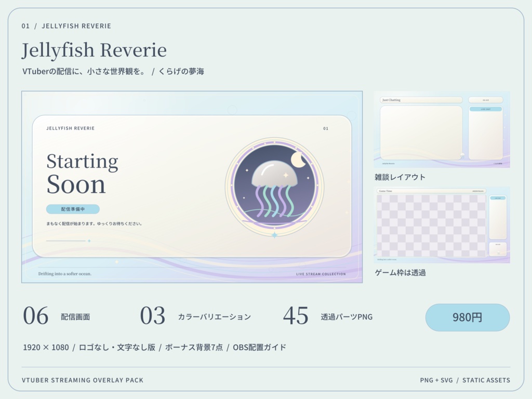Click the ボーナス背景7点 spec text
The image size is (532, 399).
194,348
